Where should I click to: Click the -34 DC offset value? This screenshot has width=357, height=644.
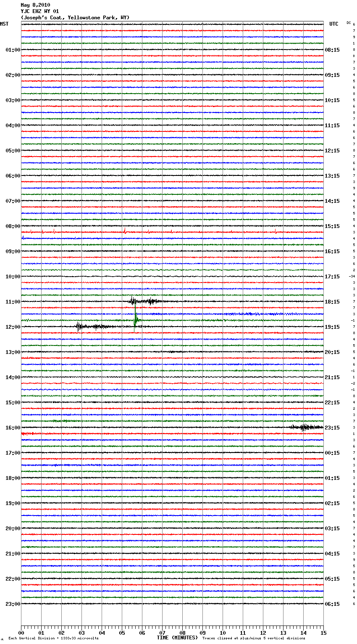coord(352,277)
